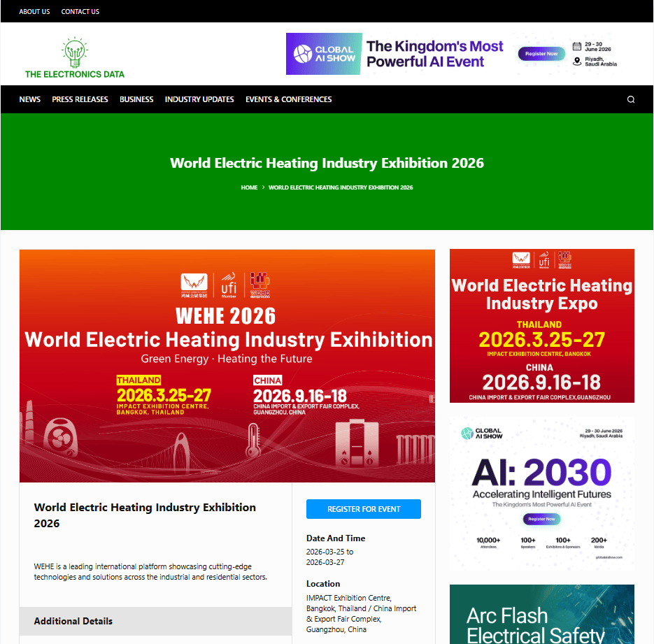
Task: Click the Global AI Show banner logo
Action: (324, 54)
